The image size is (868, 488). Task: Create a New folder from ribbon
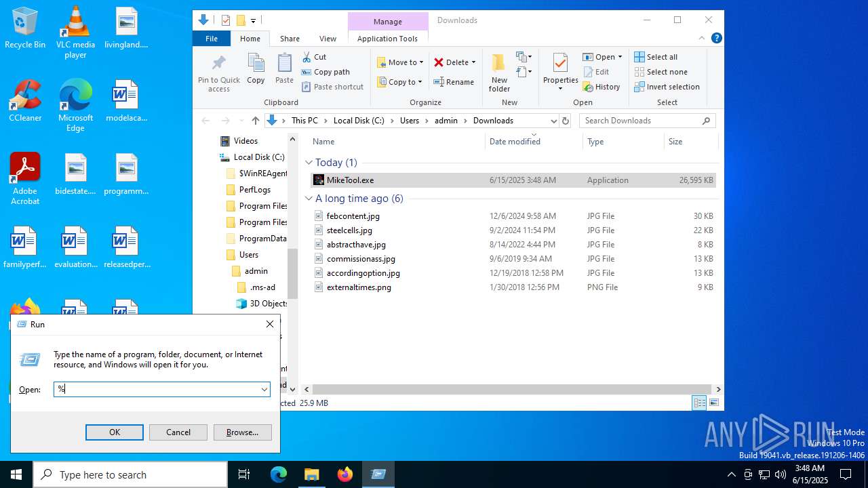click(499, 73)
